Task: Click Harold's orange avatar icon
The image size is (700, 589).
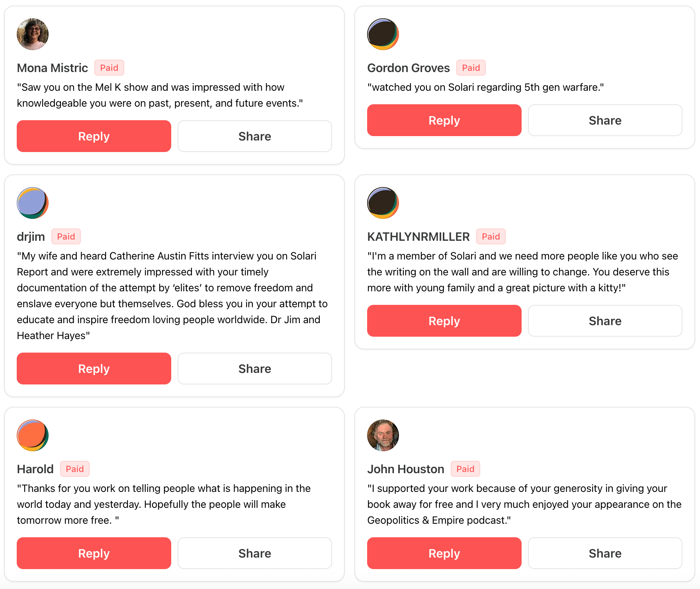Action: coord(33,435)
